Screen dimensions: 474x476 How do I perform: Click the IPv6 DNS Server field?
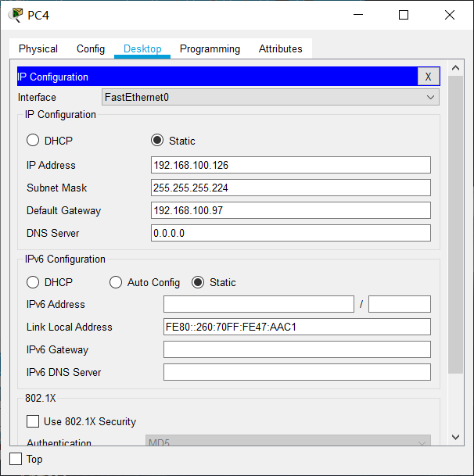[297, 372]
